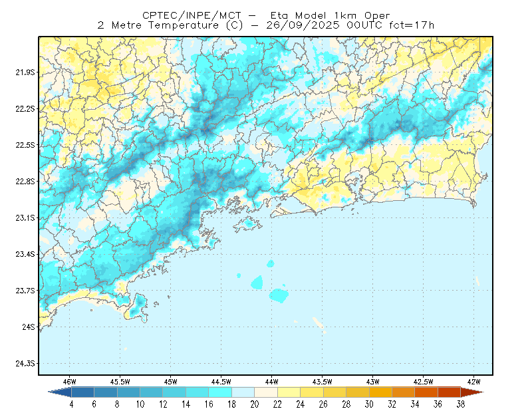Click the 44W longitude axis label
Image resolution: width=532 pixels, height=411 pixels.
pyautogui.click(x=271, y=382)
